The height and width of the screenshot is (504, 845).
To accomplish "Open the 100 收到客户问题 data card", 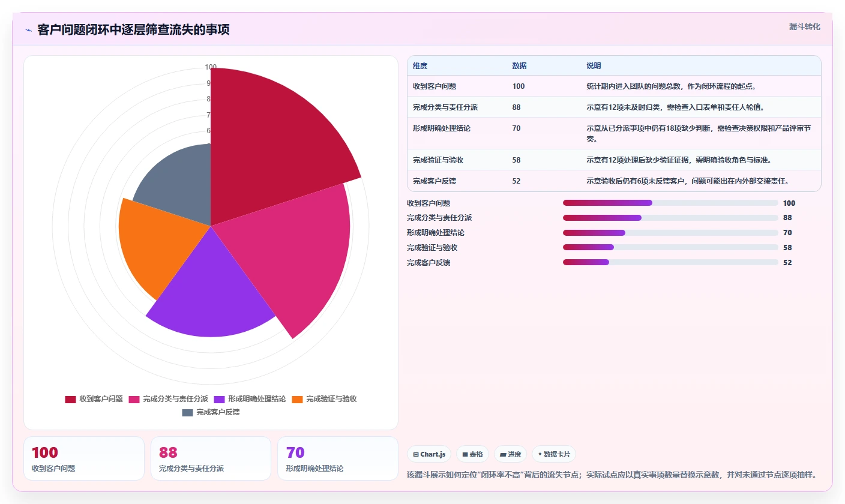I will click(x=84, y=458).
